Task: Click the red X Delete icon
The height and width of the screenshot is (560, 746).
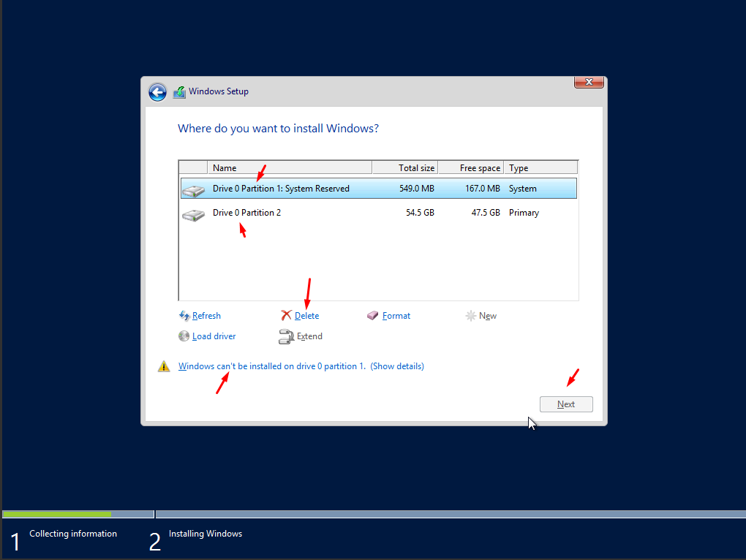Action: point(286,315)
